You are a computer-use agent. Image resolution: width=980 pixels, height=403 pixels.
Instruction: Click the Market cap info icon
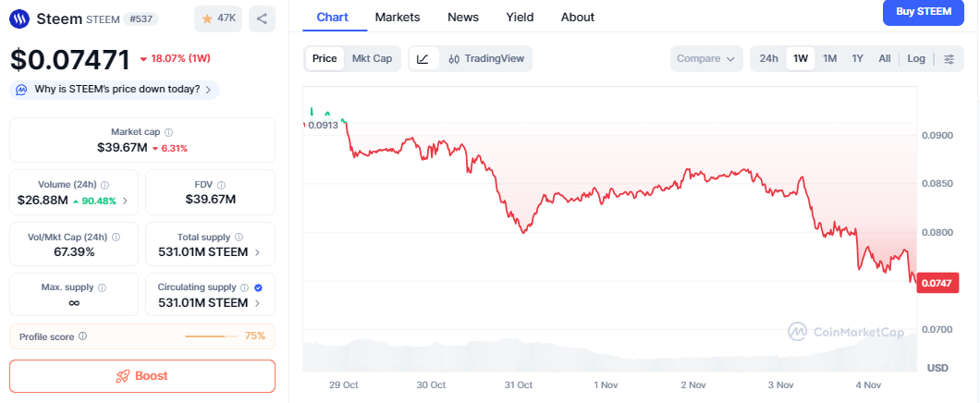pyautogui.click(x=168, y=132)
